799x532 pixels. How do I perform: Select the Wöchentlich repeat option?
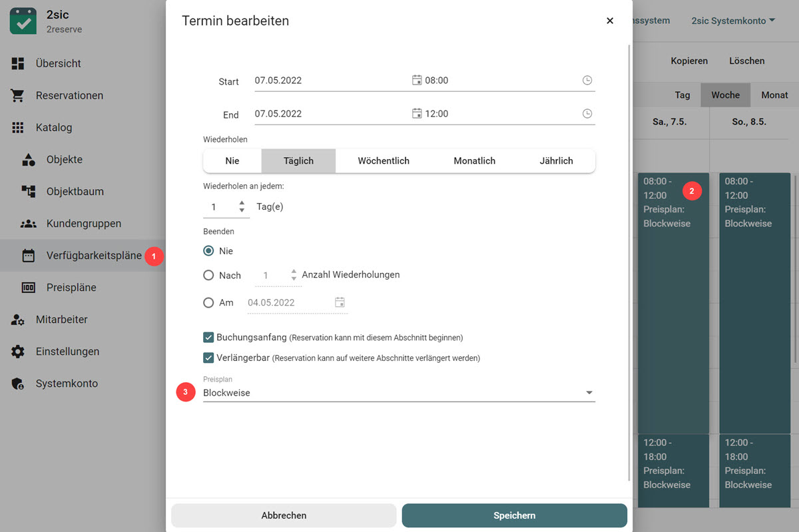tap(384, 160)
